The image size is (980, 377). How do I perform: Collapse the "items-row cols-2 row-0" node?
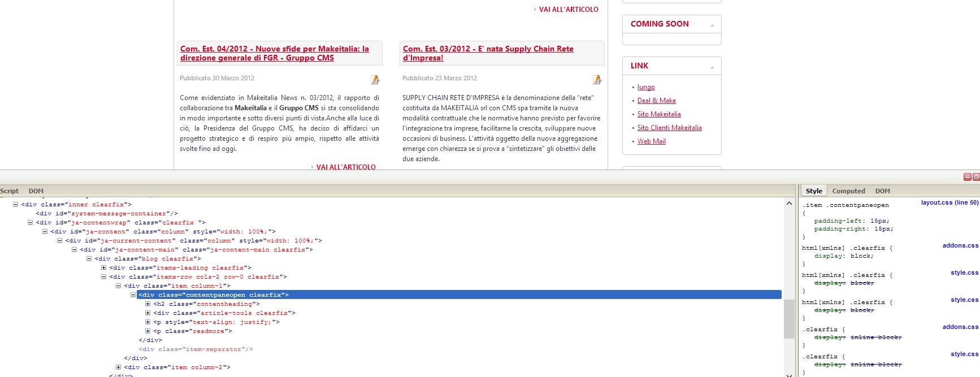tap(103, 277)
